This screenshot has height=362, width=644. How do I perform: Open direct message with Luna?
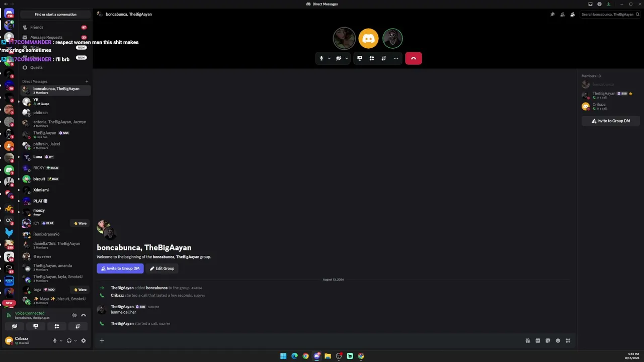coord(55,157)
